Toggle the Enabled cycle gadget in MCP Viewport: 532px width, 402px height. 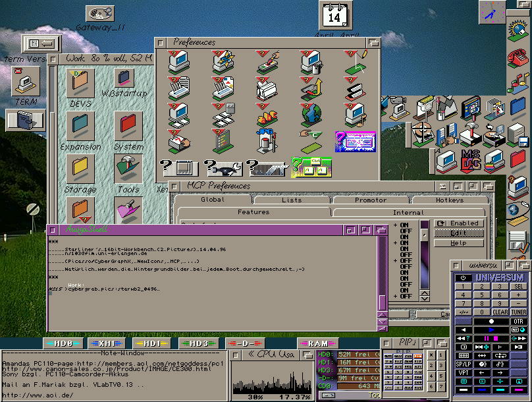point(458,223)
